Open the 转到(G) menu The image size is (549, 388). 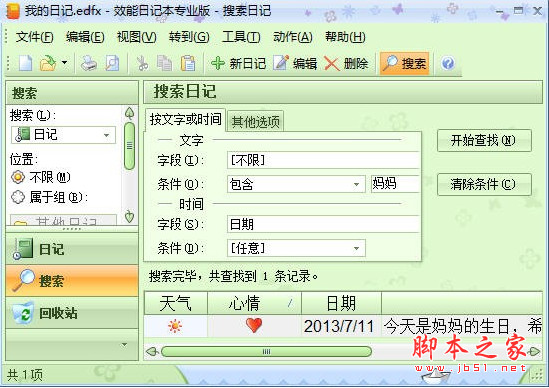click(189, 36)
